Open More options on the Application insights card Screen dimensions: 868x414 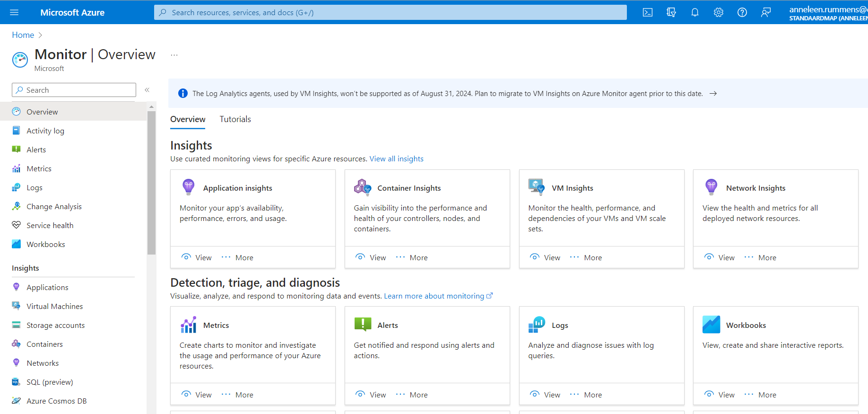pyautogui.click(x=238, y=257)
